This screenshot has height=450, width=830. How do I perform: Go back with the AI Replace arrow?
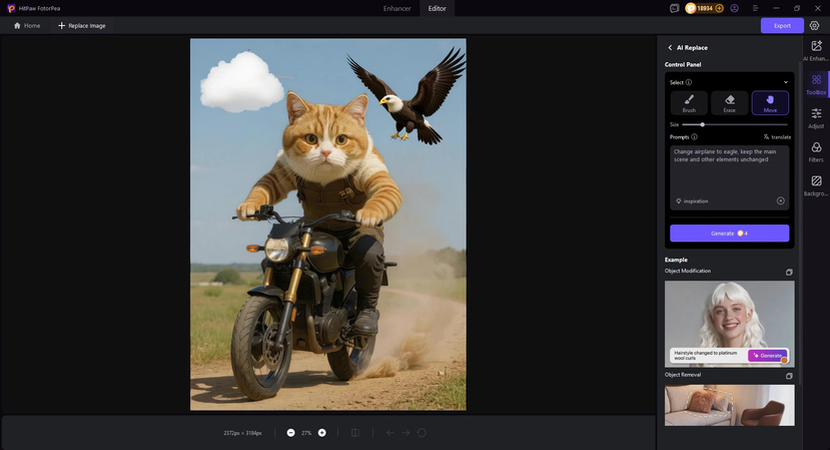(670, 48)
